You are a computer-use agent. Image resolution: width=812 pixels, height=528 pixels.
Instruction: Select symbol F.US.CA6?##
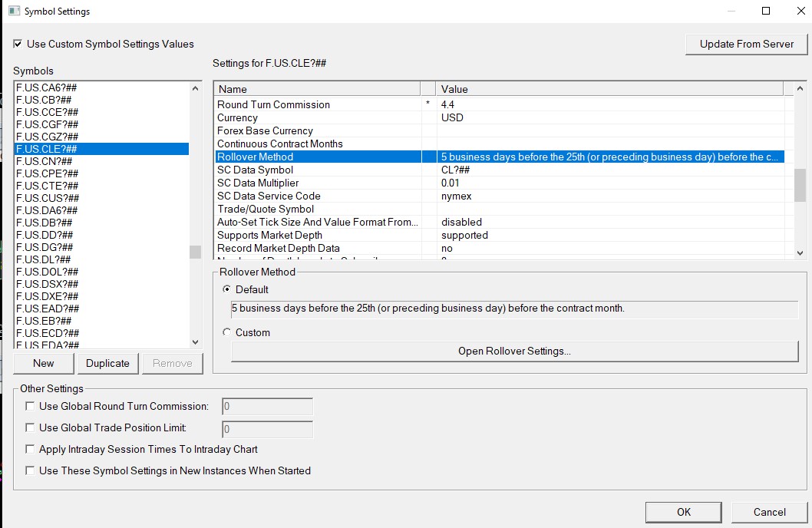coord(101,87)
